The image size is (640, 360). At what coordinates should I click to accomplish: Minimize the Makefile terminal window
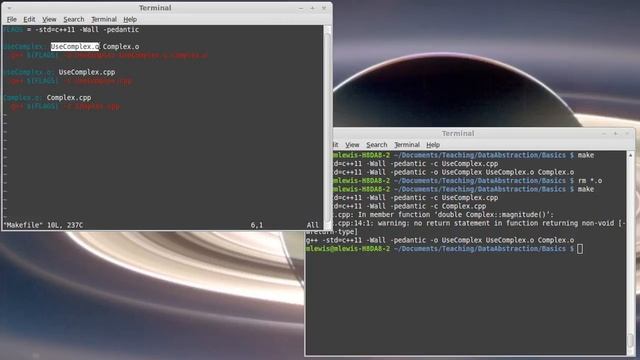point(301,8)
